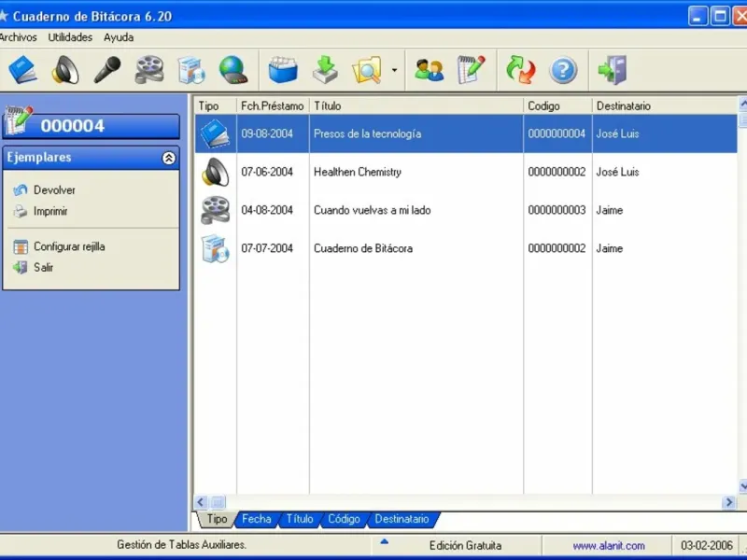Open dropdown arrow beside the search folder icon
This screenshot has width=747, height=560.
395,71
